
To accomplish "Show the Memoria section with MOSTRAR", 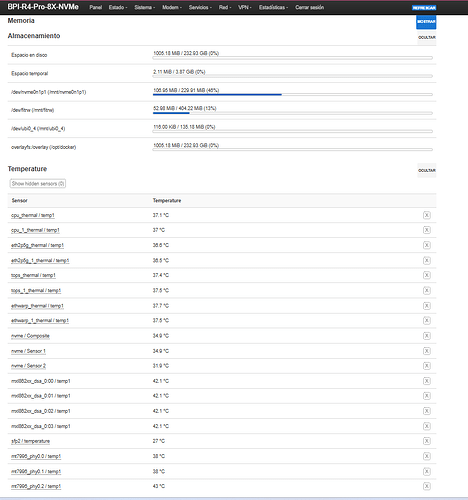I will [426, 22].
